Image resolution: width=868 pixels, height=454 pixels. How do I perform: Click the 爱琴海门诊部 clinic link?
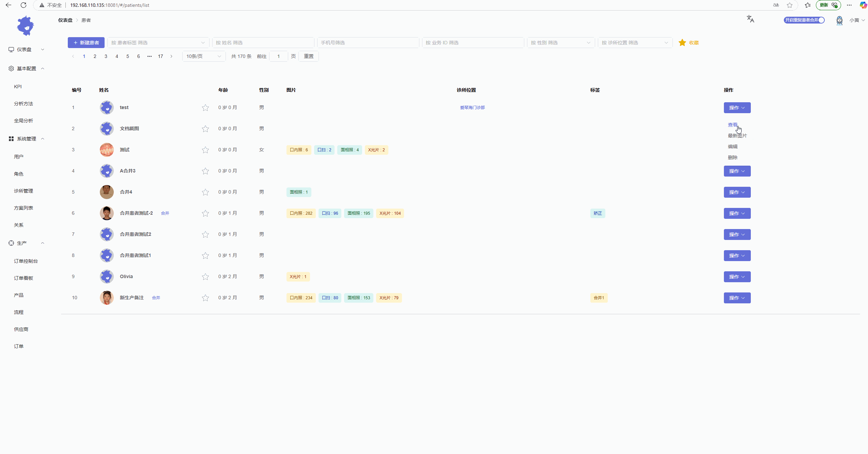472,107
